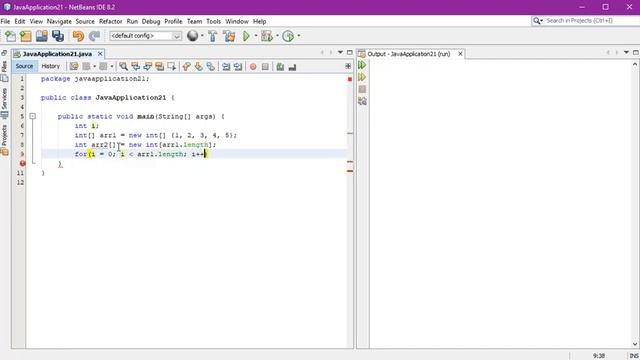Click the Comment lines icon
Viewport: 640px width, 360px height.
(x=280, y=67)
